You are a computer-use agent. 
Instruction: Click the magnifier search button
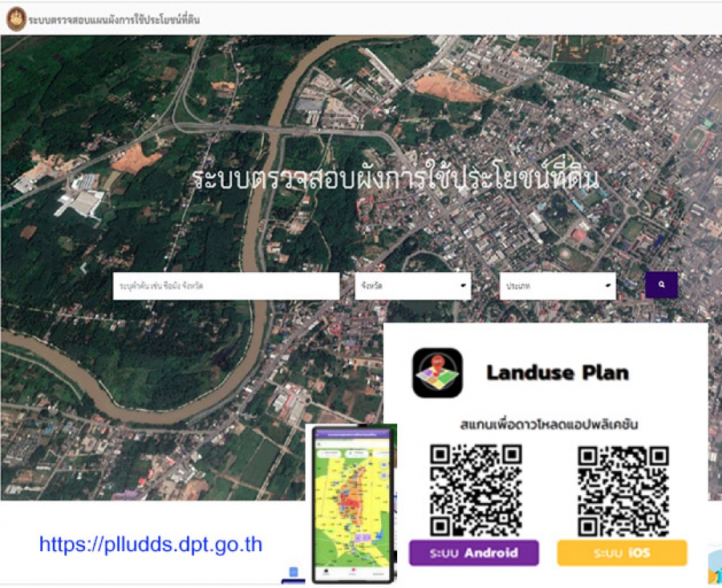(x=661, y=285)
